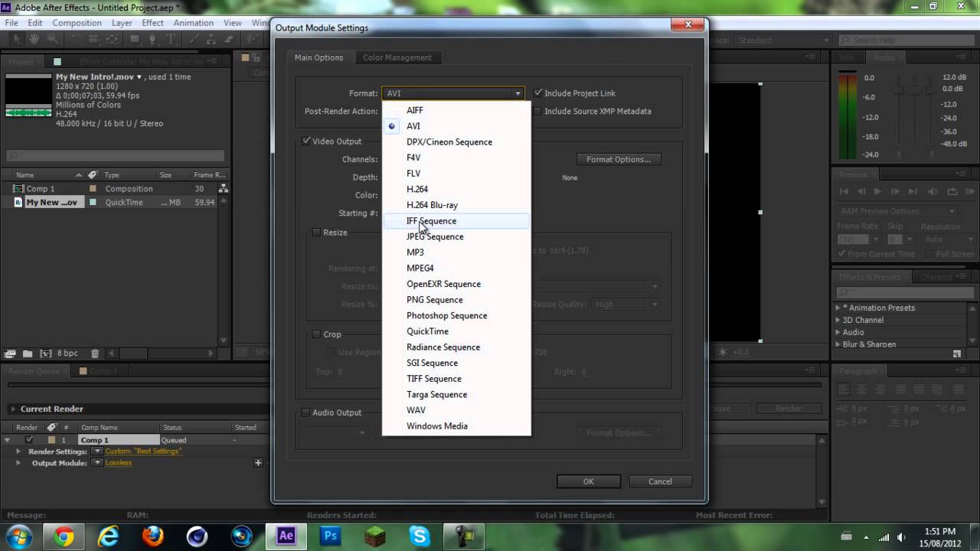
Task: Click the Lossless output module link
Action: coord(119,463)
